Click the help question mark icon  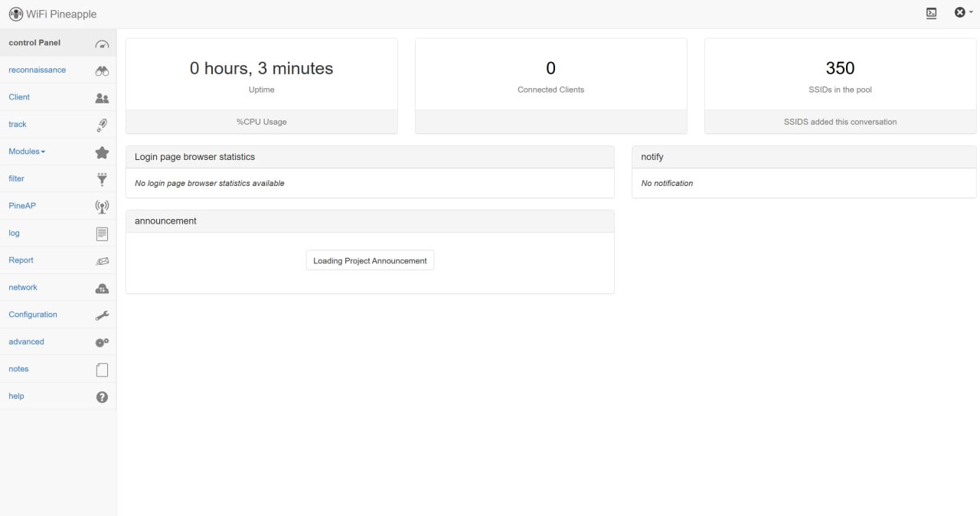102,397
